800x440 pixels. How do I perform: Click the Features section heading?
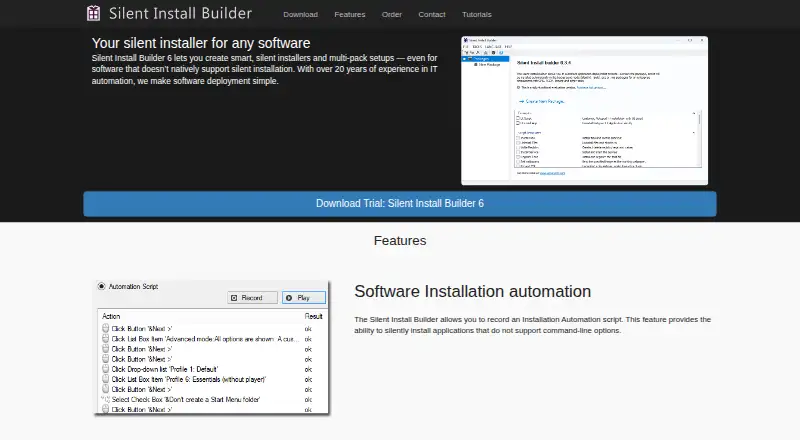pos(400,241)
